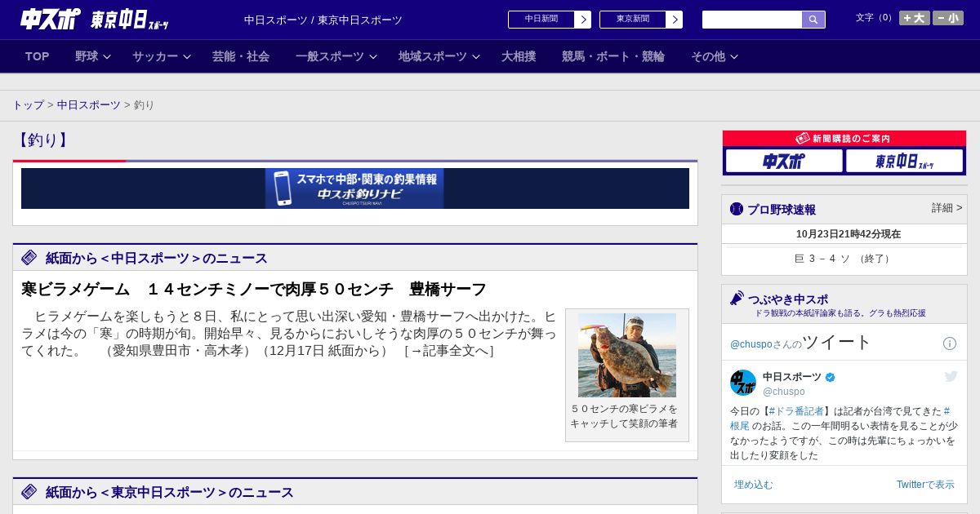
Task: Click the Twitterで表示 link
Action: point(925,485)
